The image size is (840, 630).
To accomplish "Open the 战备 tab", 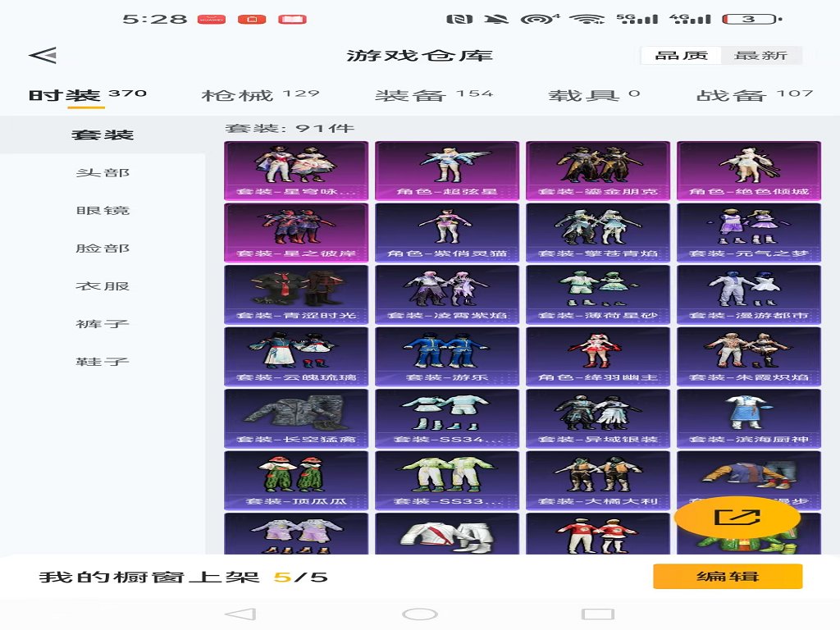I will (x=731, y=95).
